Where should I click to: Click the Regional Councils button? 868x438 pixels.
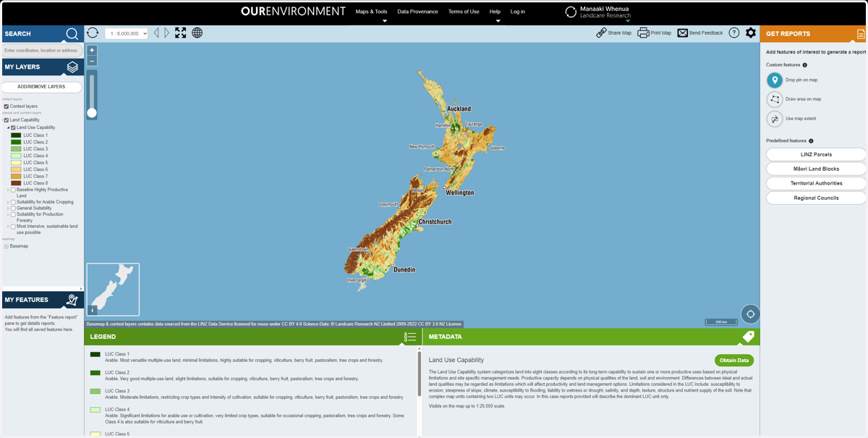point(816,198)
